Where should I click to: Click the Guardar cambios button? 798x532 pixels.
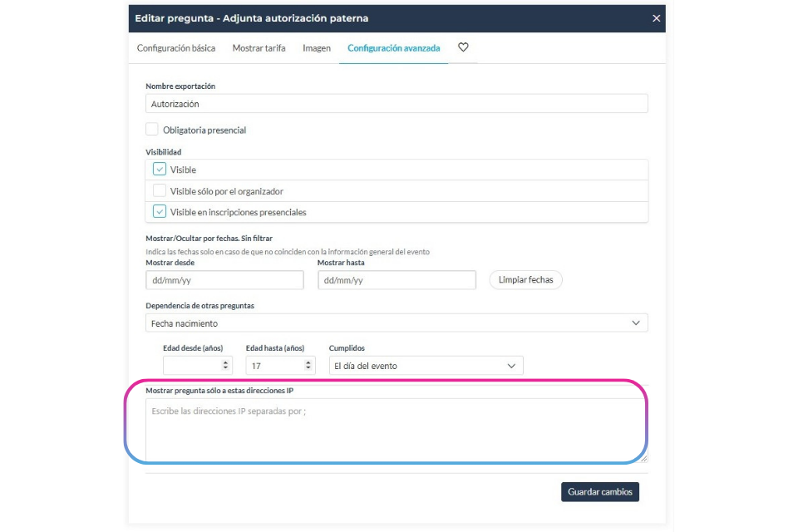coord(600,492)
